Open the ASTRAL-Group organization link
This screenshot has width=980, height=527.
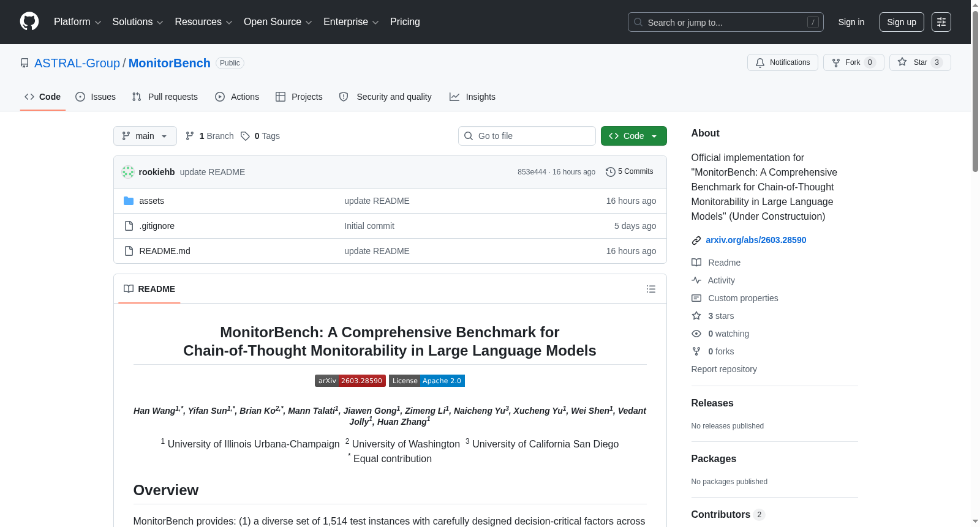tap(77, 63)
